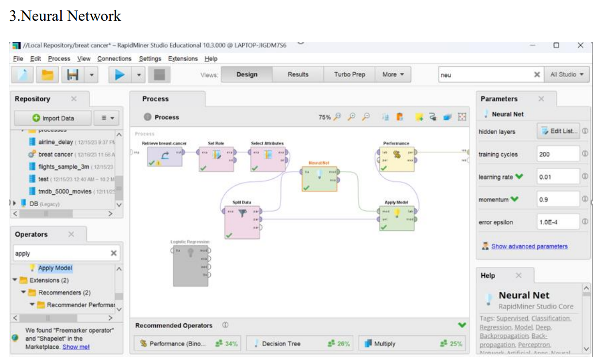The image size is (601, 364).
Task: Click the Edit List button for hidden layers
Action: tap(558, 132)
